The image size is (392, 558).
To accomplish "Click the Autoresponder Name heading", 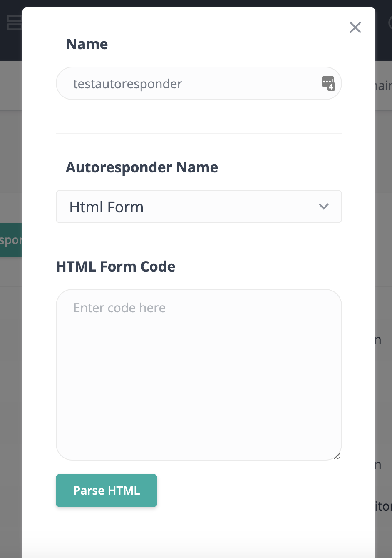I will point(142,167).
